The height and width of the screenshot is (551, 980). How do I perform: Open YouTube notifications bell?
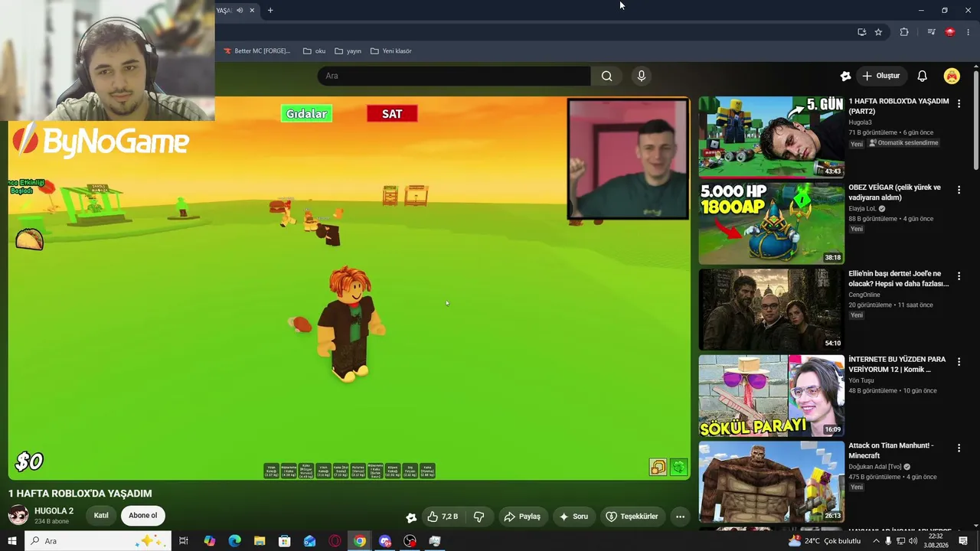coord(923,76)
